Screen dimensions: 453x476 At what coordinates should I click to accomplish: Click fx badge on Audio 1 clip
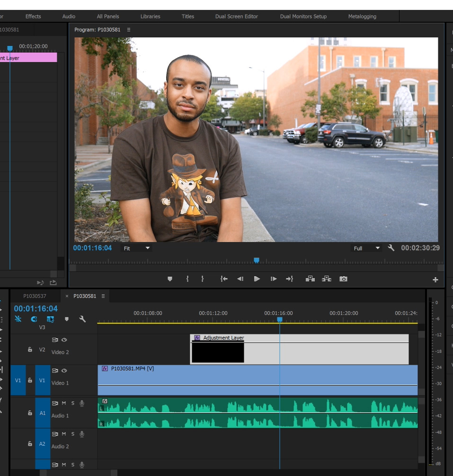coord(105,401)
